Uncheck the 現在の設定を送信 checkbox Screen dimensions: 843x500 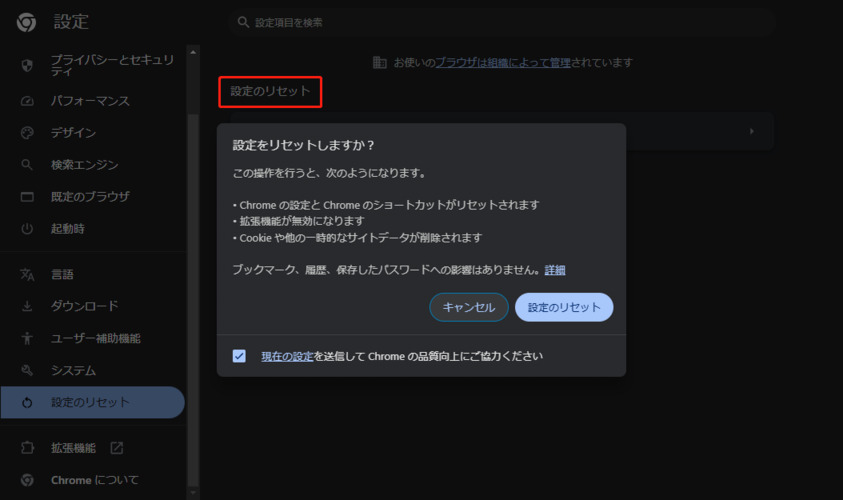[x=239, y=356]
